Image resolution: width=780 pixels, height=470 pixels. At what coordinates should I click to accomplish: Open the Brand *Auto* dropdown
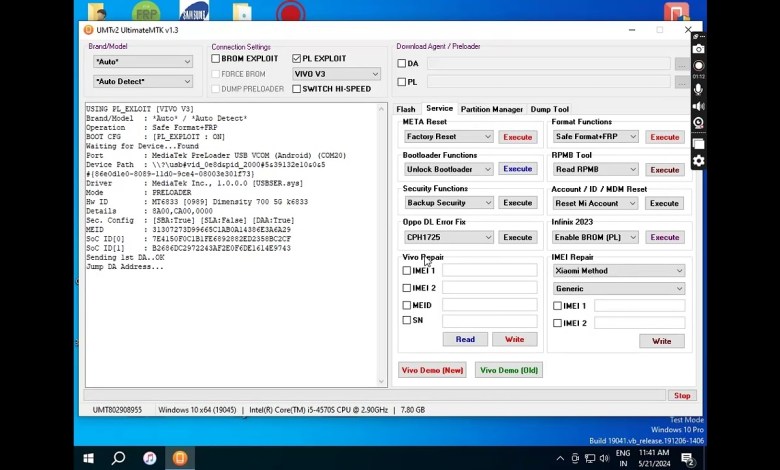pos(143,62)
